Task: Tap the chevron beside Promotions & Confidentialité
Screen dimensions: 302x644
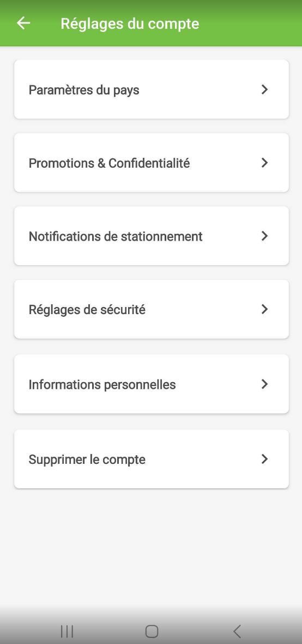Action: coord(264,163)
